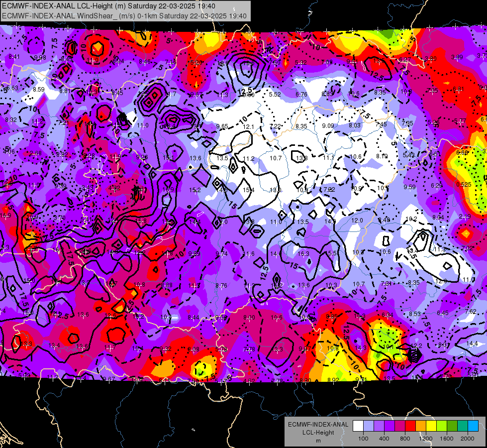Click the grid value 7.45

381,124
